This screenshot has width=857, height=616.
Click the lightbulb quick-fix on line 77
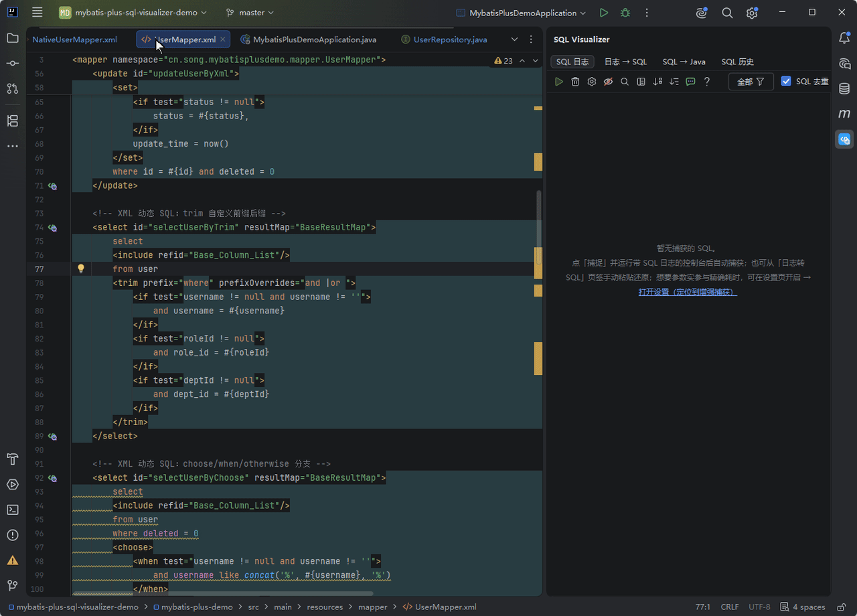click(x=81, y=268)
